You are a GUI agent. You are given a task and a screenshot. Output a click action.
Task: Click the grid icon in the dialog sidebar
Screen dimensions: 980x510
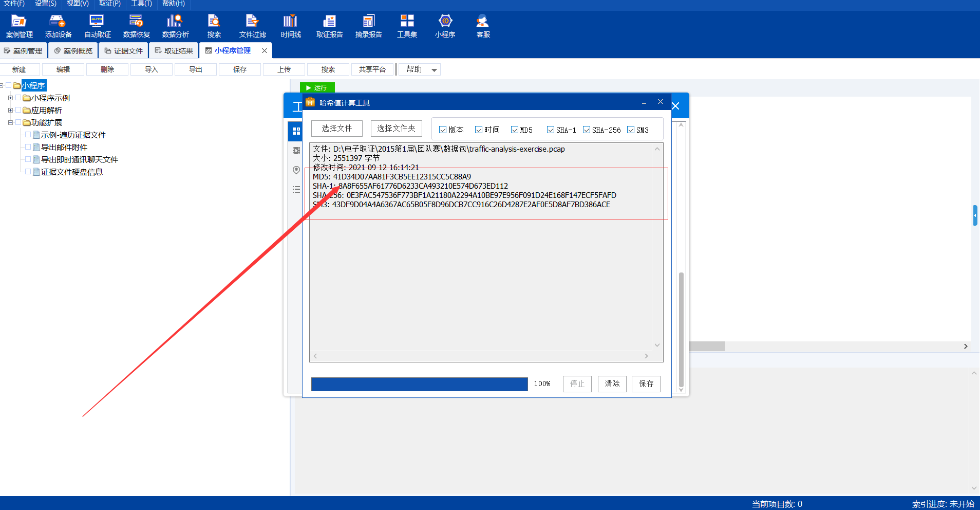(296, 131)
